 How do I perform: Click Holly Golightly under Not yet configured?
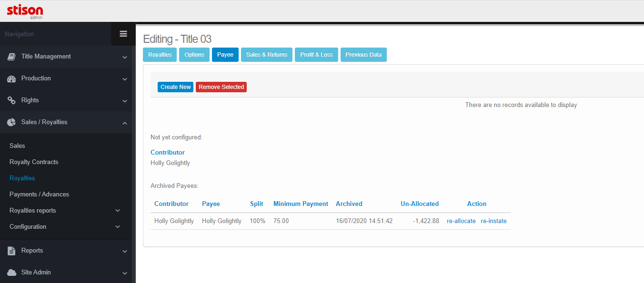(x=170, y=163)
